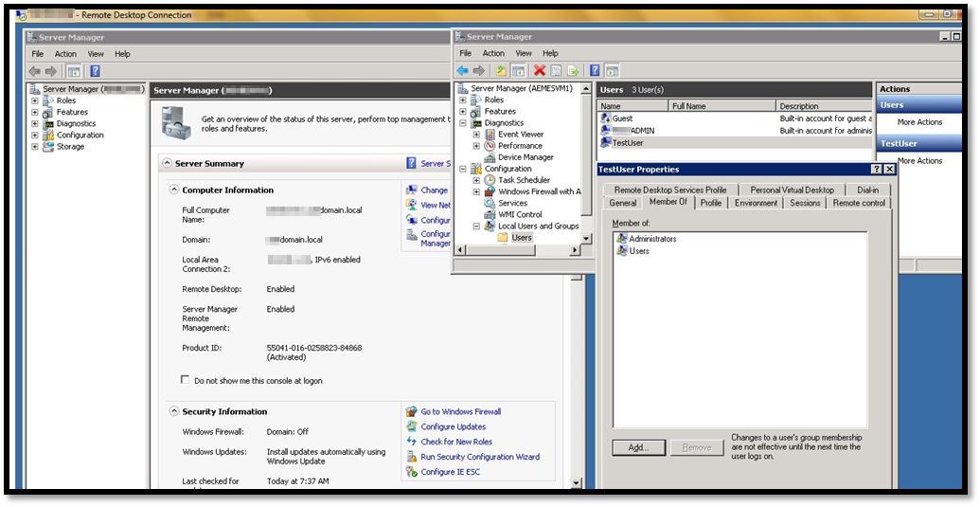Open File menu in background Server Manager window
Image resolution: width=980 pixels, height=507 pixels.
tap(38, 54)
